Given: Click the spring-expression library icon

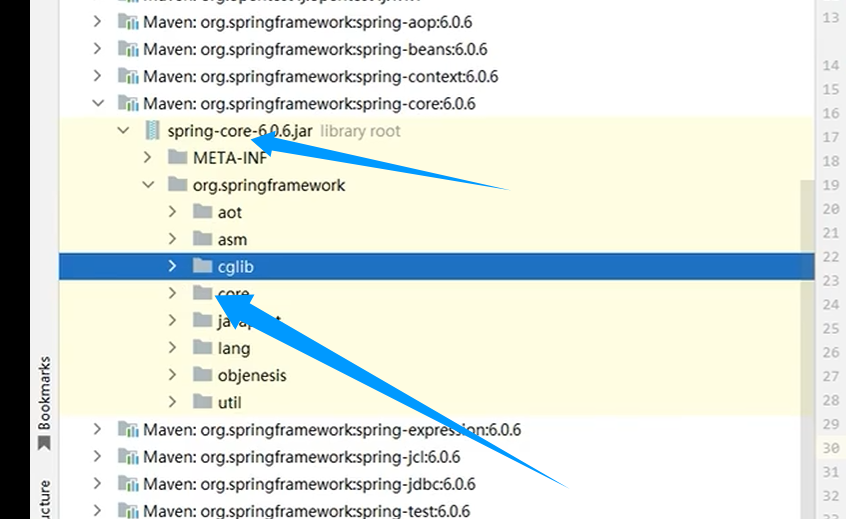Looking at the screenshot, I should tap(128, 429).
